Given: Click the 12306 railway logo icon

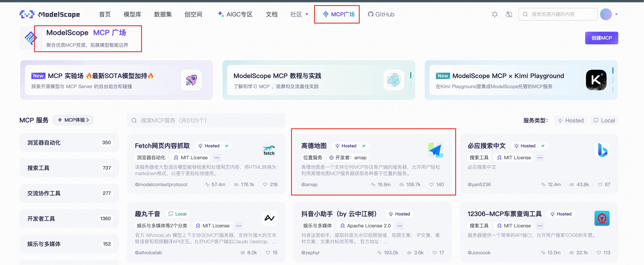Looking at the screenshot, I should [602, 218].
